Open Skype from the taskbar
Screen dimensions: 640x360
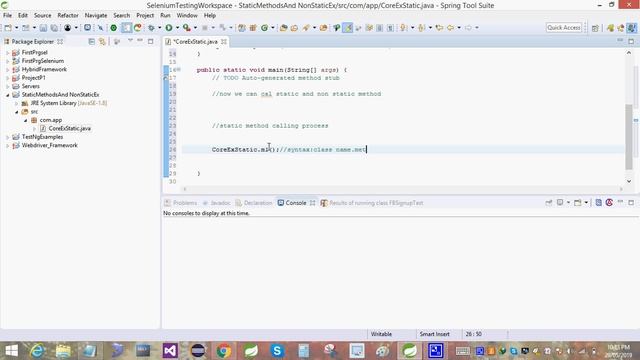277,351
